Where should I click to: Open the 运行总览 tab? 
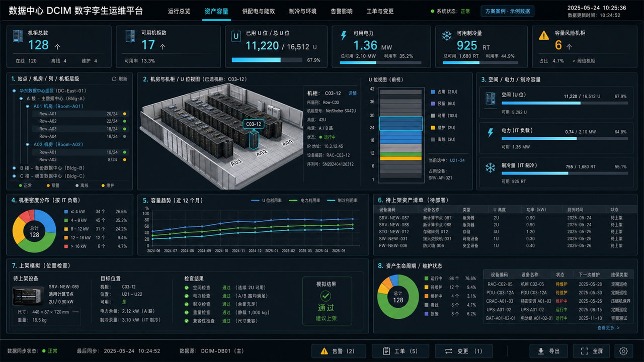click(179, 11)
